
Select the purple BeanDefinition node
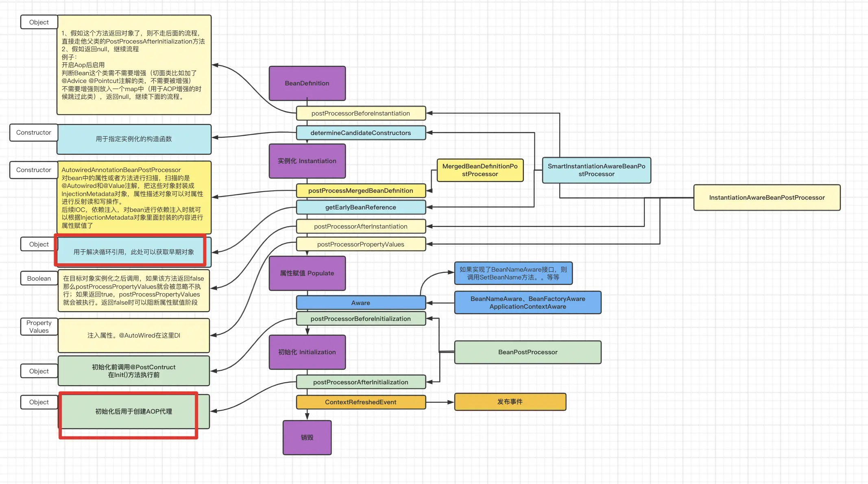point(307,83)
